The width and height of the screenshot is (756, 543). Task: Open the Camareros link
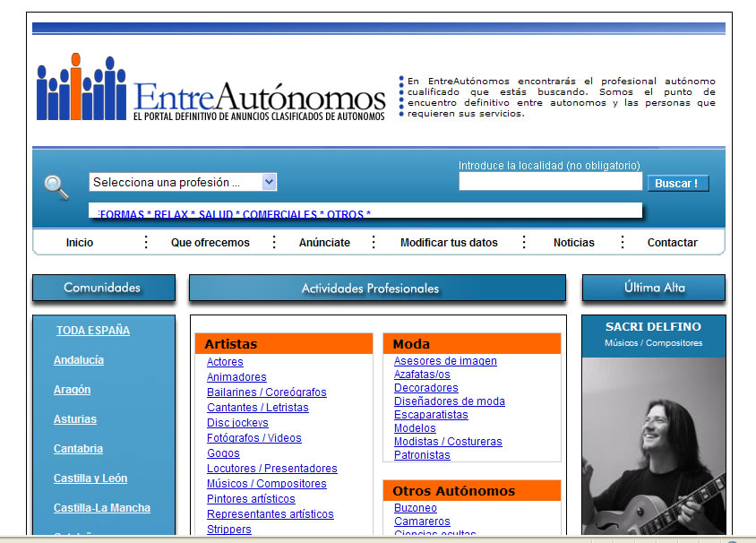coord(422,521)
